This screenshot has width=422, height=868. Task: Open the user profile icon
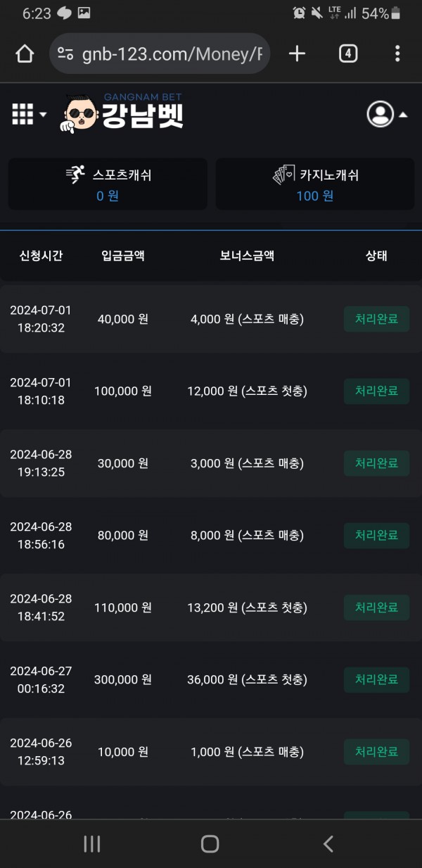pyautogui.click(x=381, y=114)
